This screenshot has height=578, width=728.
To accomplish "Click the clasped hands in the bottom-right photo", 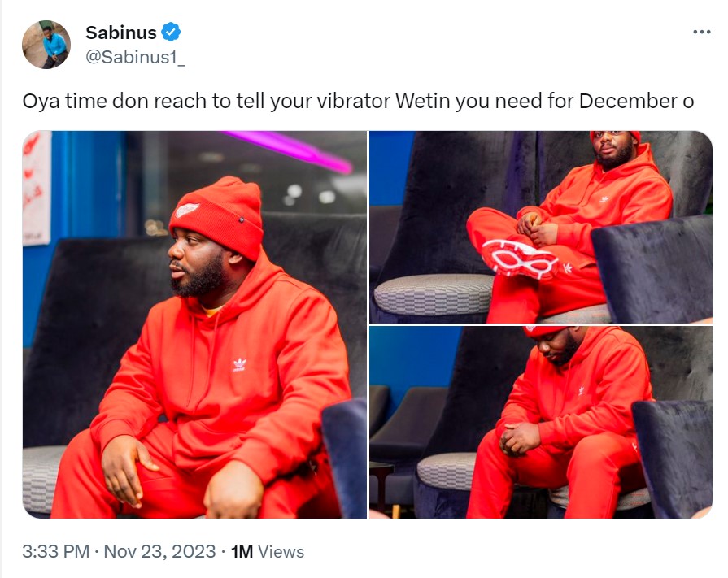I will tap(520, 437).
